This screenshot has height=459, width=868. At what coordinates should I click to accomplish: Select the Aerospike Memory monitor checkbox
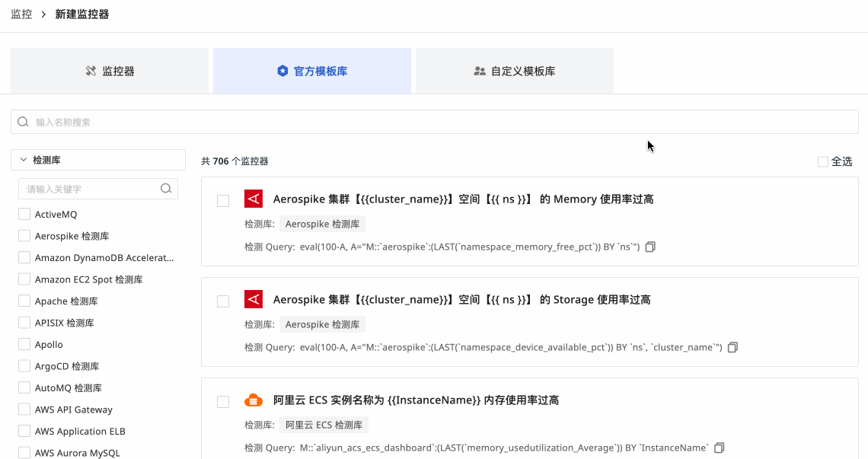click(223, 201)
